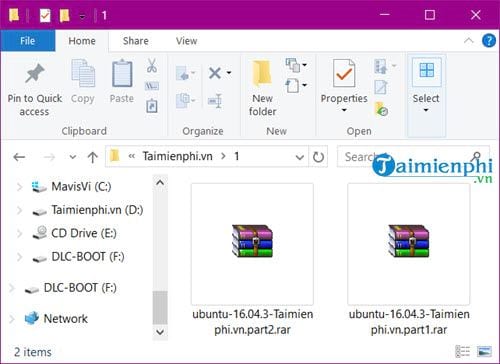Open the Easy access dropdown arrow
The image size is (500, 364).
[x=304, y=85]
